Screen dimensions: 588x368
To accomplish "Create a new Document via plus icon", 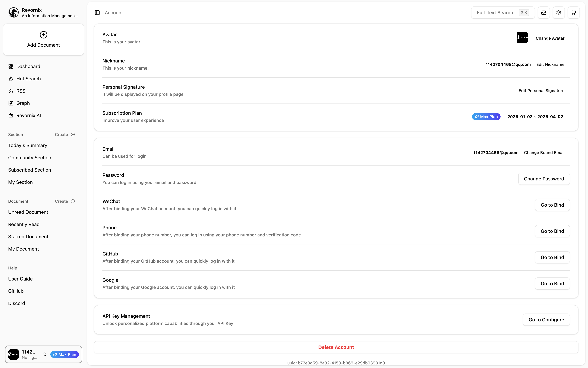I will tap(73, 201).
